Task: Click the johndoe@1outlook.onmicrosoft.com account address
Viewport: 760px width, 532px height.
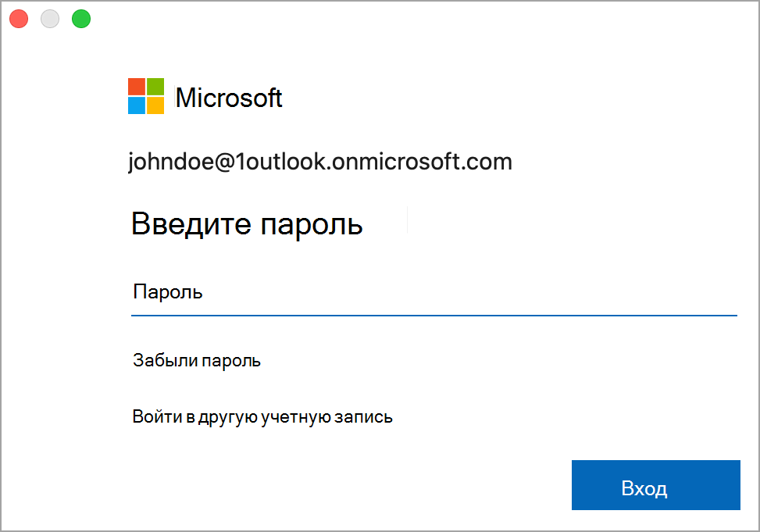Action: coord(320,162)
